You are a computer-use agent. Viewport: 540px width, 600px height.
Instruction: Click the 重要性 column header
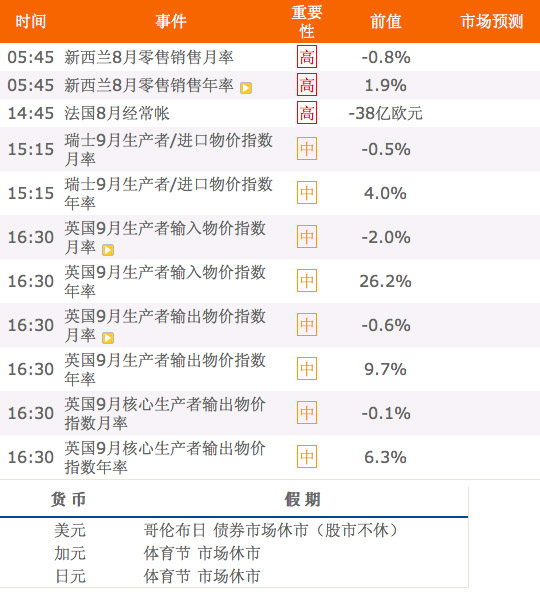coord(307,21)
